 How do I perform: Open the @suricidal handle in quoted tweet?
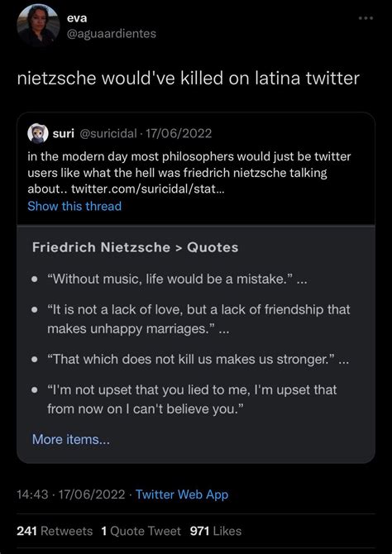(x=109, y=134)
